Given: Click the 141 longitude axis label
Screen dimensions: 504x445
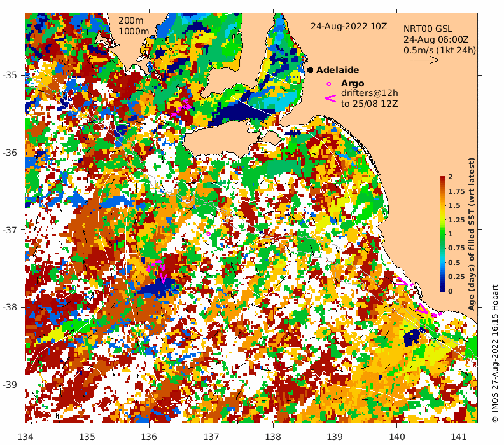Looking at the screenshot, I should click(459, 437).
